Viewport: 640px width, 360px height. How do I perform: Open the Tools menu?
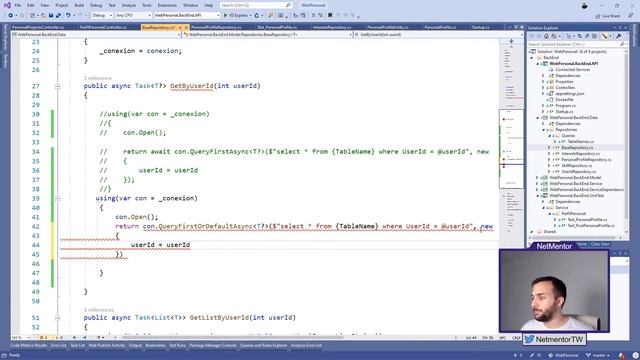tap(147, 5)
